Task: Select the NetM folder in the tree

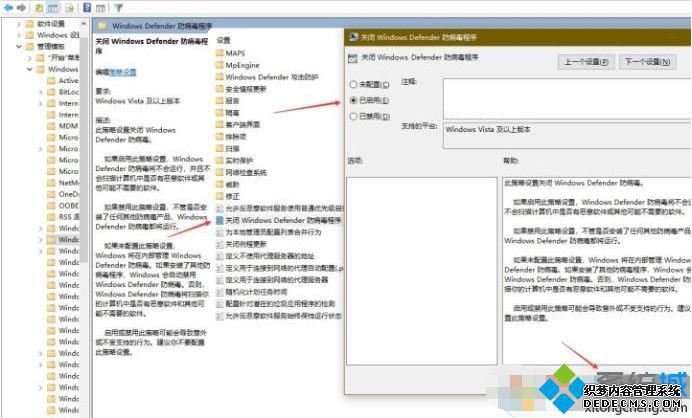Action: tap(64, 183)
